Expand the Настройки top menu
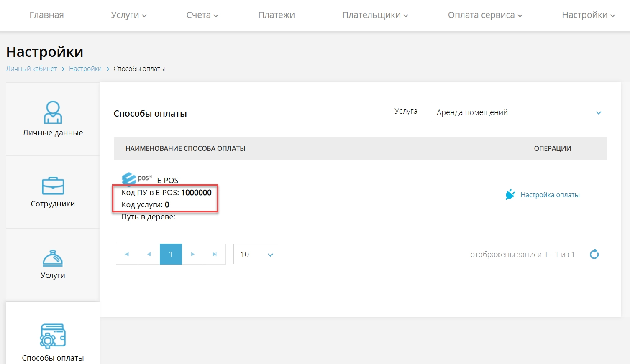This screenshot has height=364, width=630. (589, 15)
